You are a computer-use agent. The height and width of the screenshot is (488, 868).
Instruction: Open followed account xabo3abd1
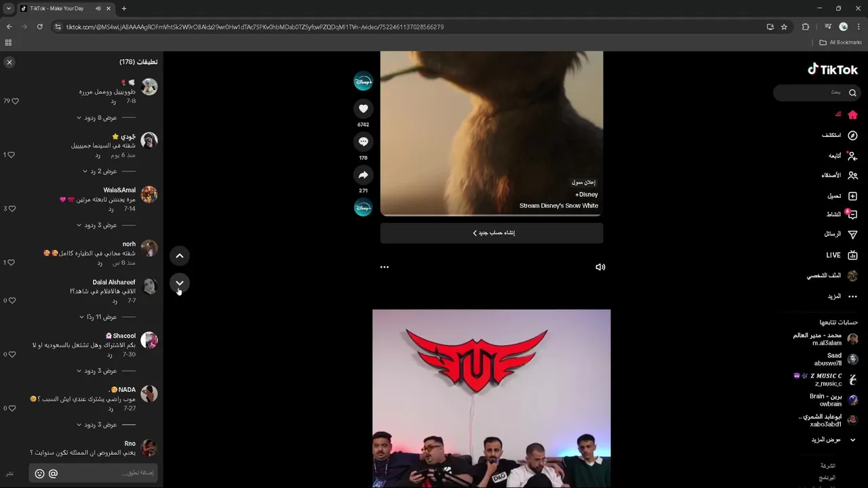(x=828, y=420)
